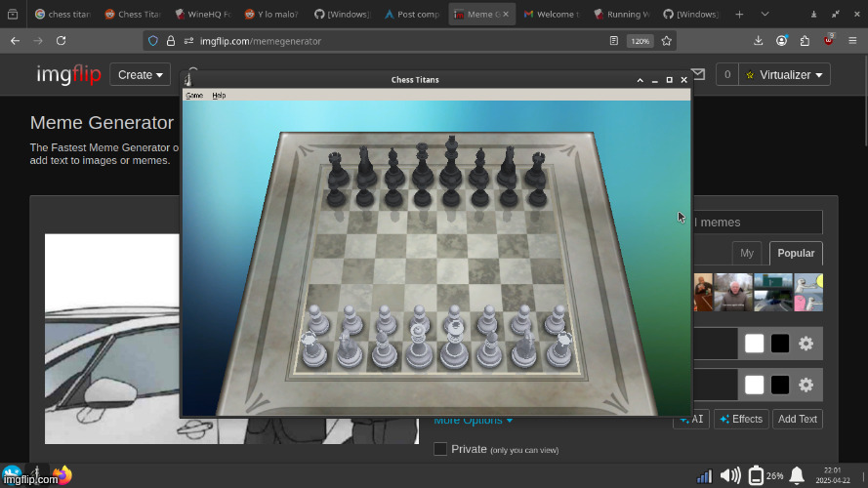The height and width of the screenshot is (488, 868).
Task: Click Chess Titans window title icon
Action: click(188, 80)
